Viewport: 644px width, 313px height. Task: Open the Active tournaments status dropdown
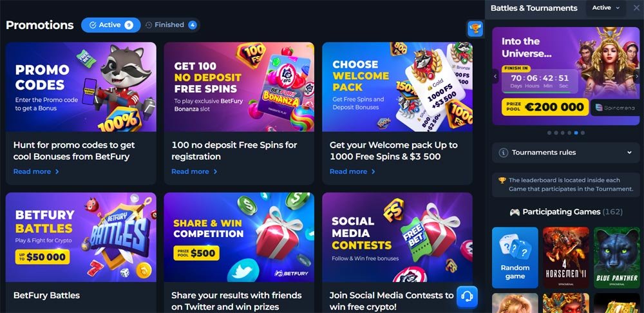pyautogui.click(x=606, y=8)
